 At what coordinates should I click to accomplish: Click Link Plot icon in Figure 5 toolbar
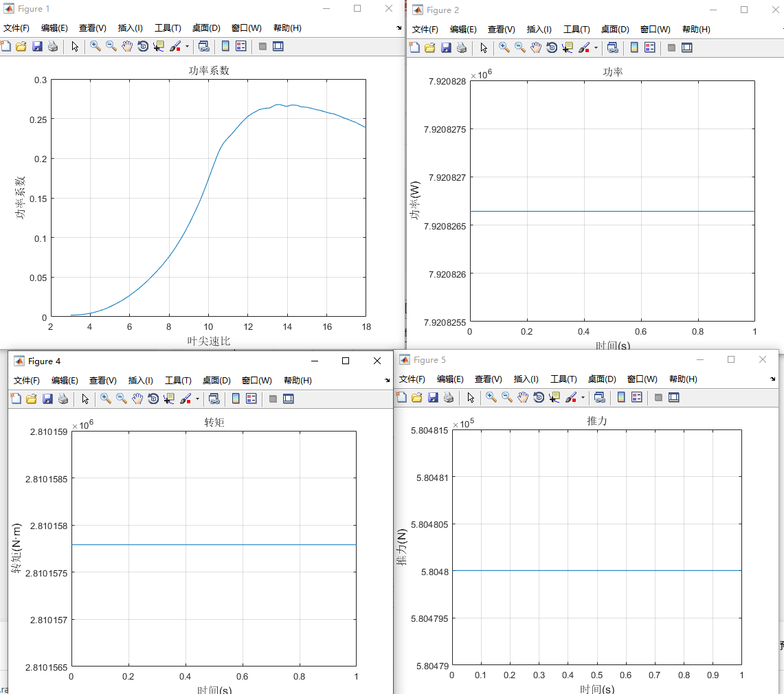600,397
